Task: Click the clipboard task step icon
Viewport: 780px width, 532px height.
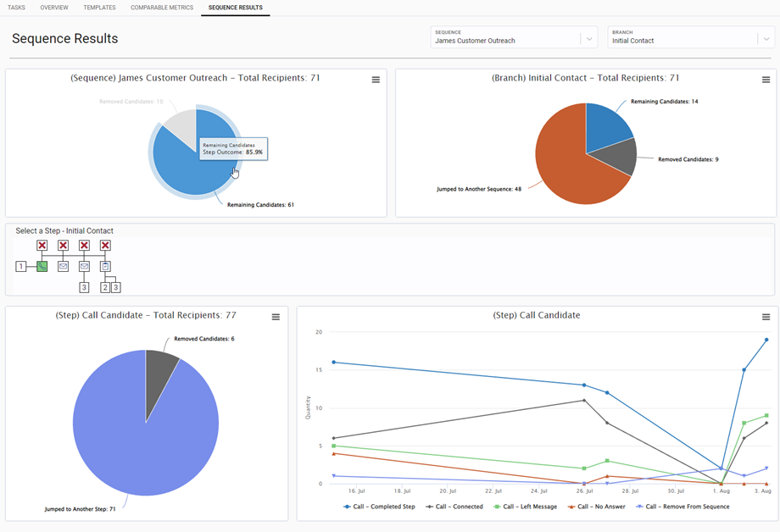Action: (105, 266)
